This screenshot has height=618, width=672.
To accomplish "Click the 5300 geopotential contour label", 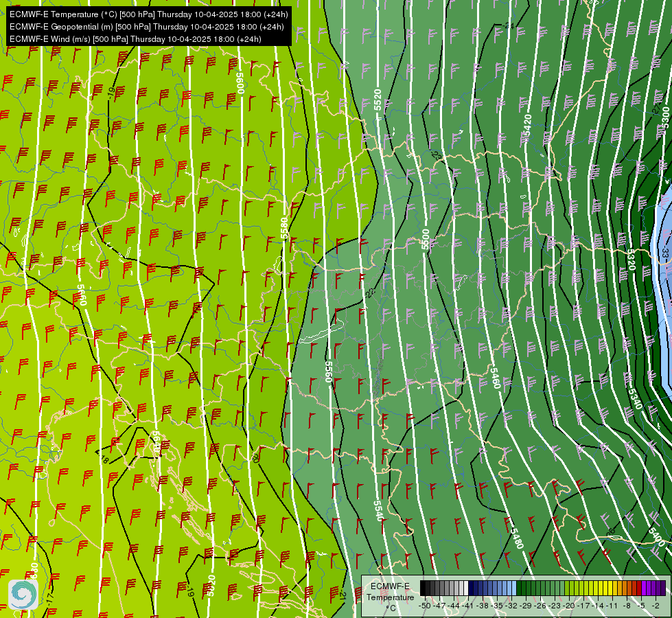I will coord(664,117).
